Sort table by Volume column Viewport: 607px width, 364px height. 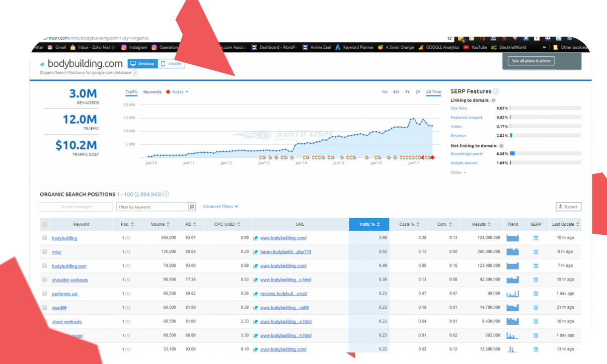pos(161,224)
